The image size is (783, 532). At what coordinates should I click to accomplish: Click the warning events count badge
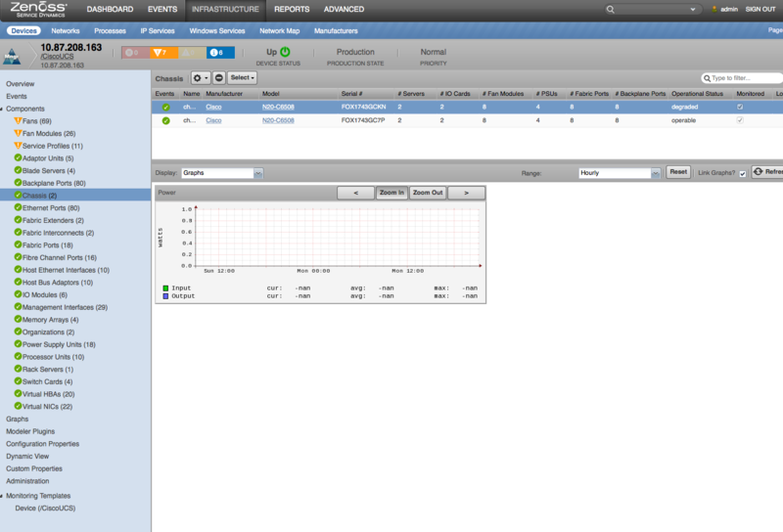coord(192,53)
